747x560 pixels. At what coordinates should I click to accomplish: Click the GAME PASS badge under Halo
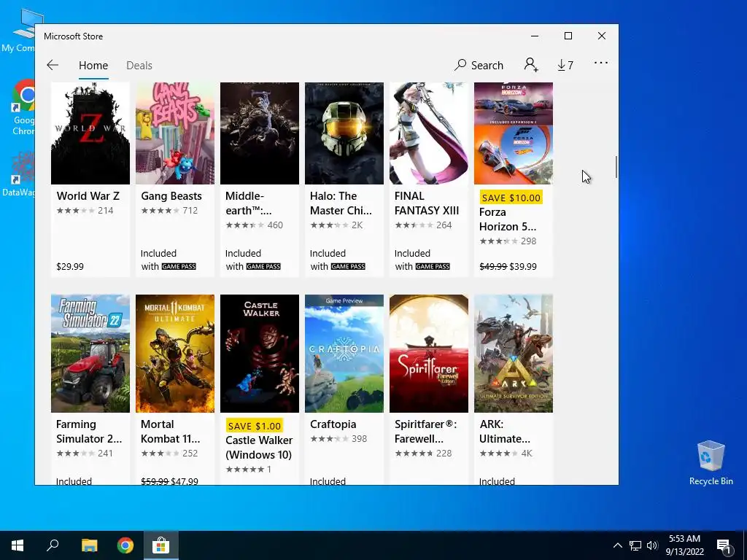pyautogui.click(x=348, y=267)
